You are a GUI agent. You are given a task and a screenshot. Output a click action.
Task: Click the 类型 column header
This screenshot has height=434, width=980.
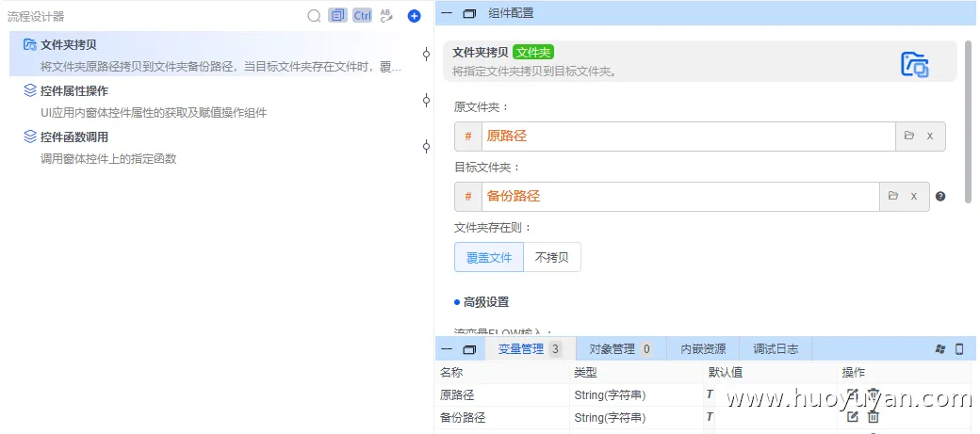tap(585, 373)
